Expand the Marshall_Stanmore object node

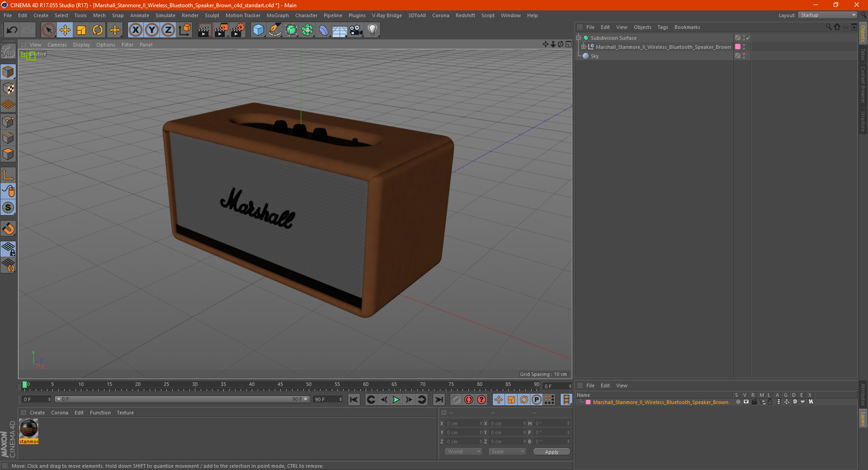point(584,47)
